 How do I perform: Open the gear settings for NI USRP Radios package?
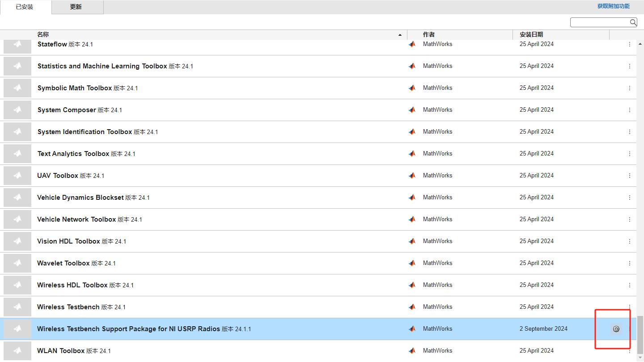616,329
